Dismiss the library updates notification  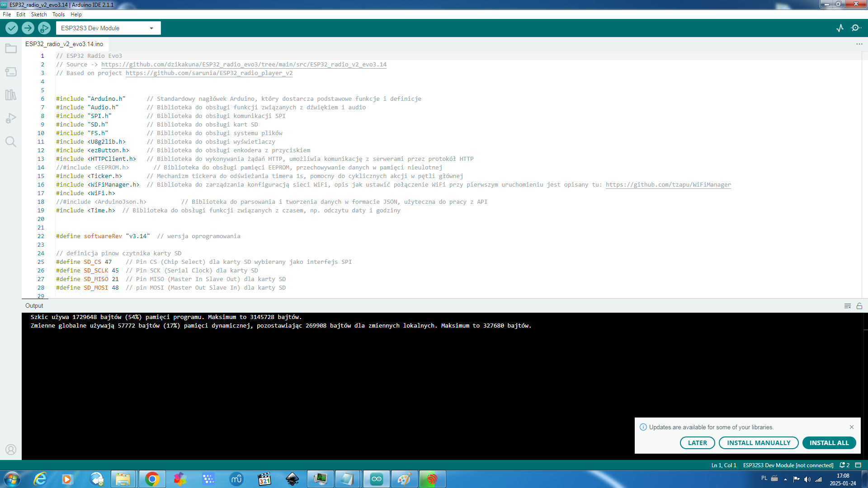tap(852, 427)
